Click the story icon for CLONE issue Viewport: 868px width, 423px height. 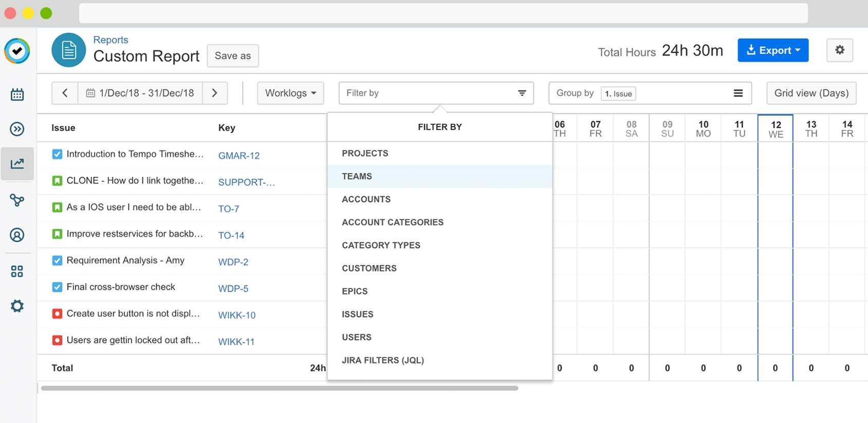57,181
